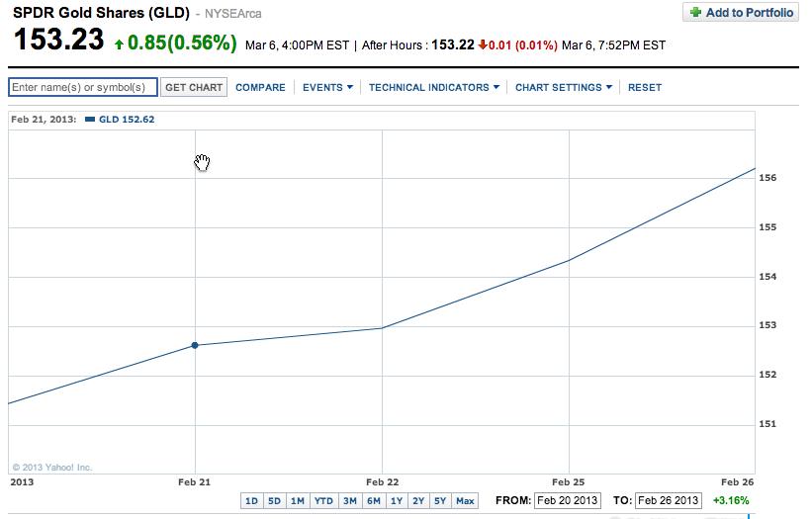Click the 156 y-axis price label

(767, 178)
